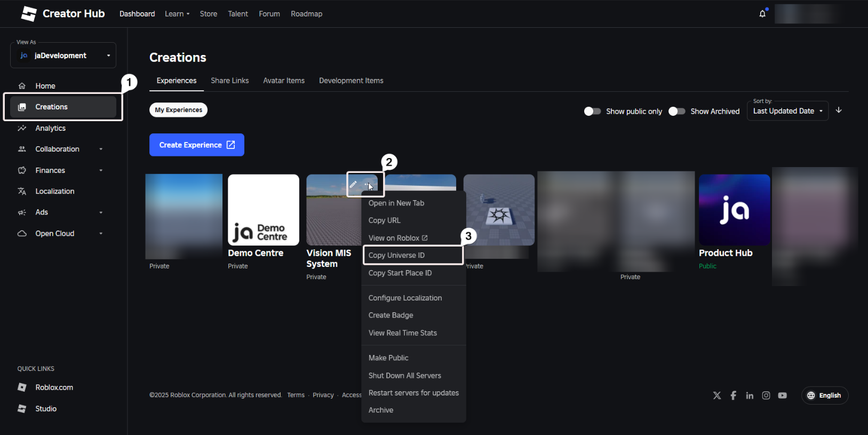The height and width of the screenshot is (435, 868).
Task: Open Forum in top navigation
Action: [269, 14]
